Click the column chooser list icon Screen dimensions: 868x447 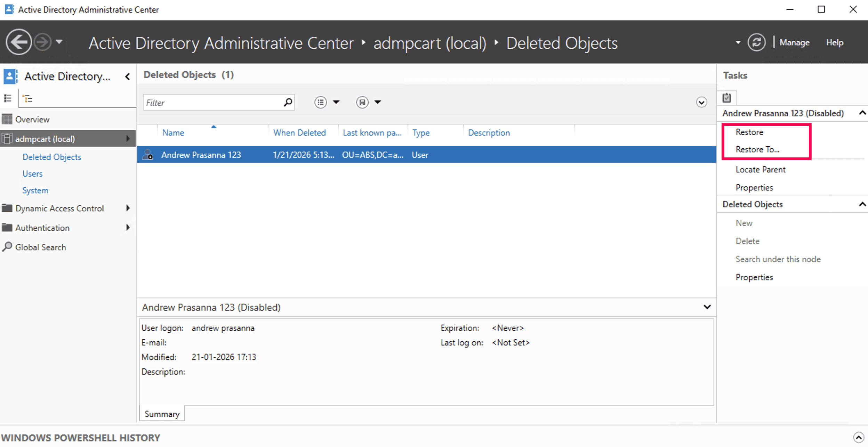coord(320,102)
